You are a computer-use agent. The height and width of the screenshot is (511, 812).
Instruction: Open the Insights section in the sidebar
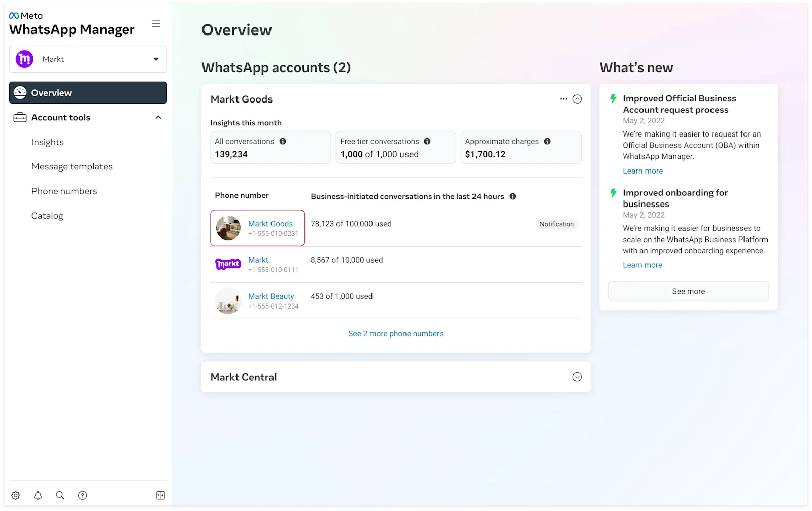pos(47,142)
